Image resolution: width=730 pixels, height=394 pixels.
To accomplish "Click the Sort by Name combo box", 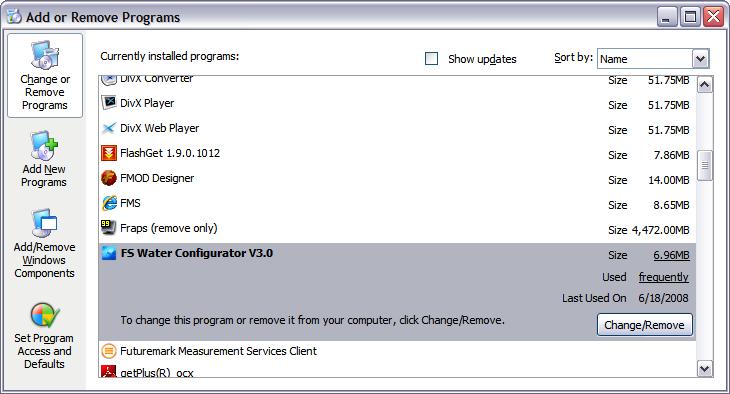I will (653, 59).
